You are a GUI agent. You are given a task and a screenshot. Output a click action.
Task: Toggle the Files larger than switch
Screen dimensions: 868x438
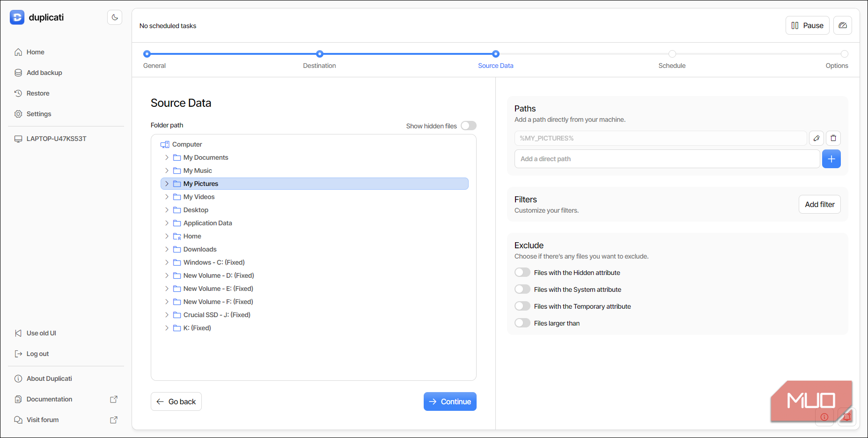tap(522, 323)
